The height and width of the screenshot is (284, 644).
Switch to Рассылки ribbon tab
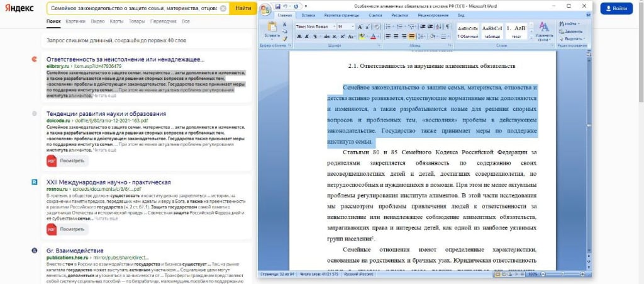pyautogui.click(x=399, y=15)
